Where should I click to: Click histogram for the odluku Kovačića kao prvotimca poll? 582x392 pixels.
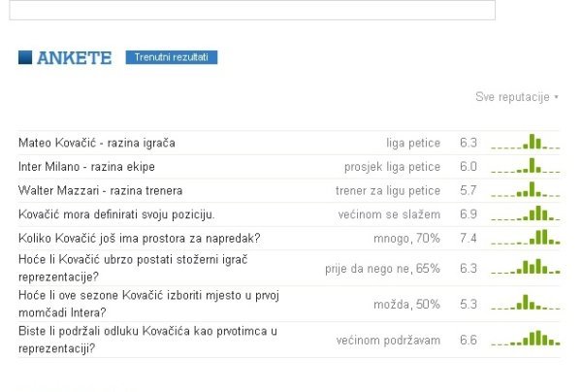(525, 339)
